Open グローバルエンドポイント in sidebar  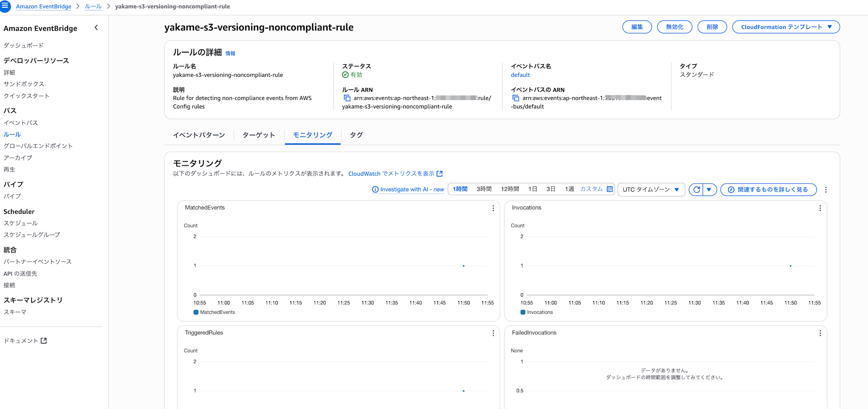[x=38, y=146]
